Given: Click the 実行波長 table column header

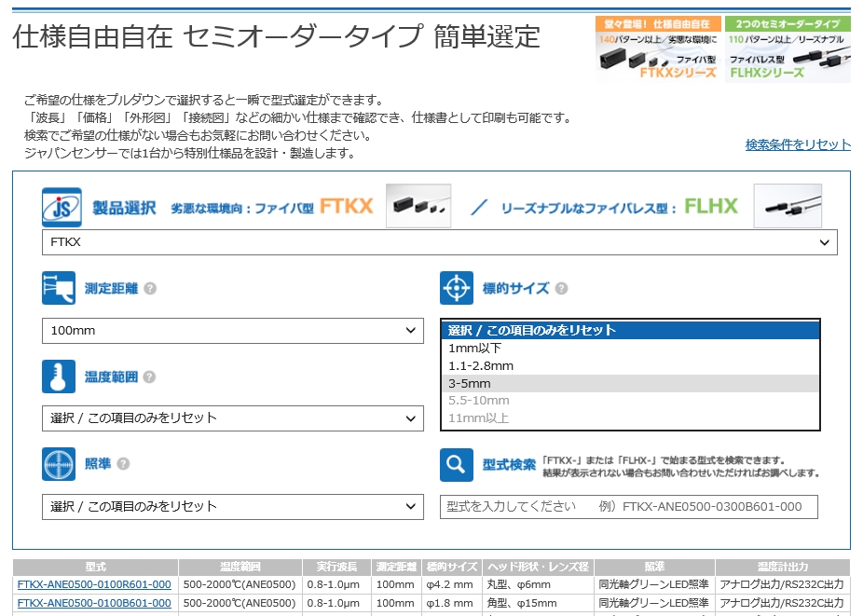Looking at the screenshot, I should (336, 567).
